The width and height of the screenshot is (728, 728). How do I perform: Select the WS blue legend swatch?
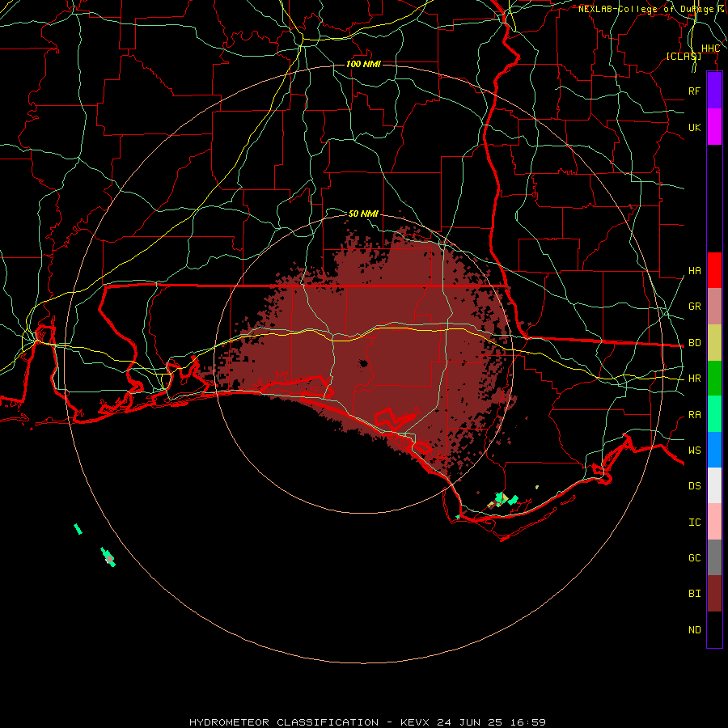point(714,450)
